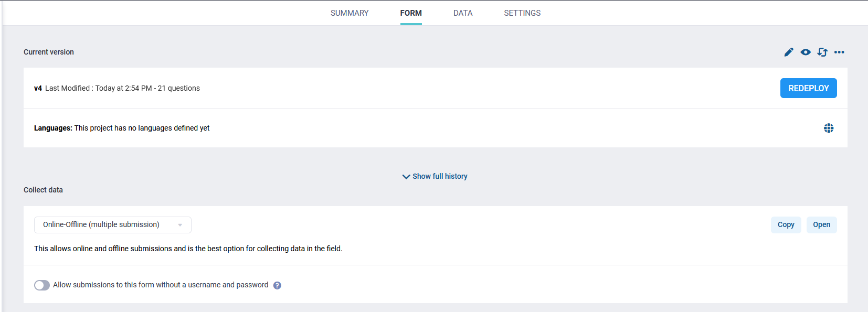Click the globe icon to manage languages
Screen dimensions: 868x312
pos(829,128)
